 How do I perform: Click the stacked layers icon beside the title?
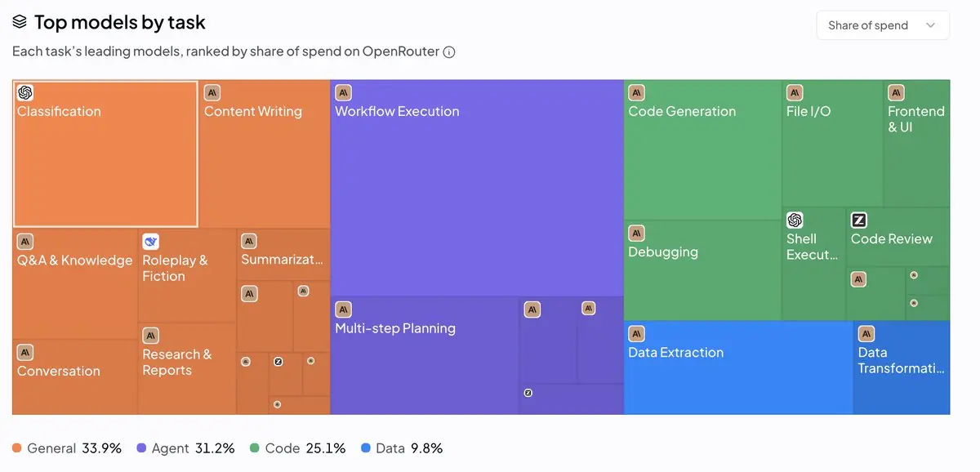click(x=20, y=22)
